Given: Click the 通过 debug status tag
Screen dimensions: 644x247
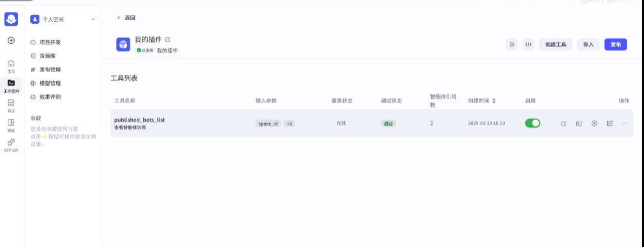Looking at the screenshot, I should [388, 123].
